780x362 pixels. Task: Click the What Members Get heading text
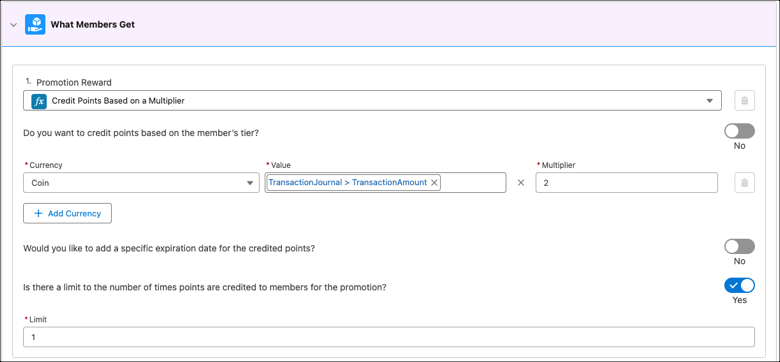click(x=93, y=24)
